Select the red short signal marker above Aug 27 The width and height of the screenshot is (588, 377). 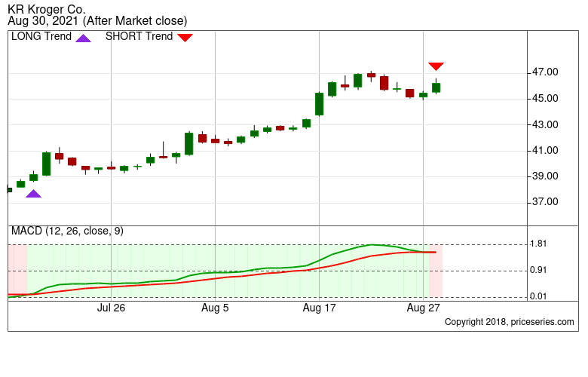pos(436,66)
